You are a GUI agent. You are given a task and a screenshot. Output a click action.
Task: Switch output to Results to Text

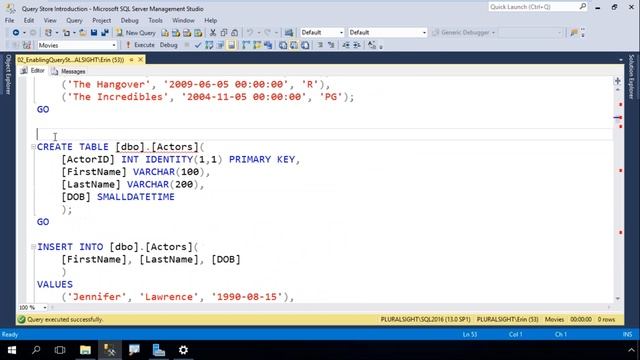pos(283,45)
